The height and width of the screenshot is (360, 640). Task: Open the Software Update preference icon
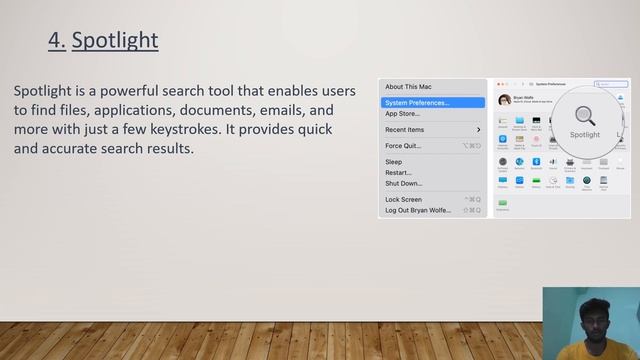tap(503, 162)
